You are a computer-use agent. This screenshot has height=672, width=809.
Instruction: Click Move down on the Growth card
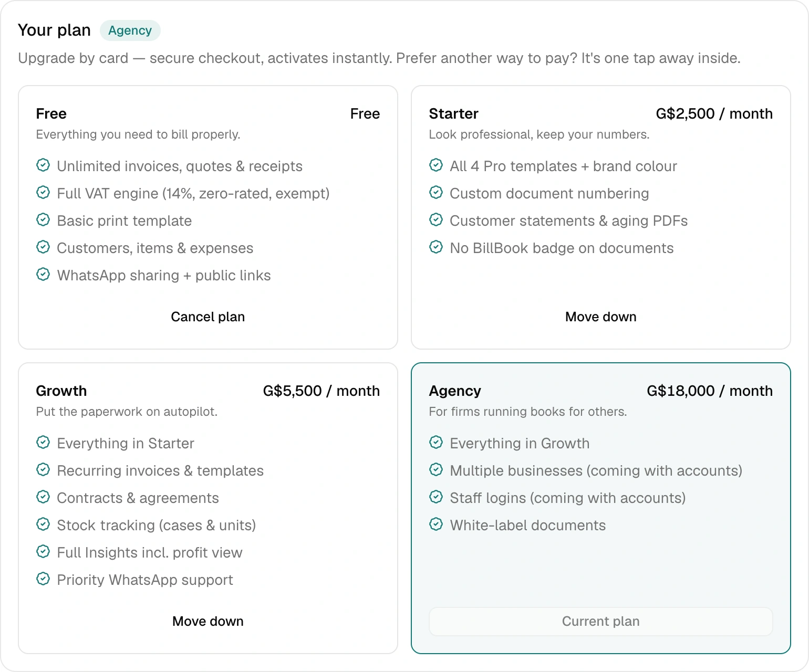208,621
